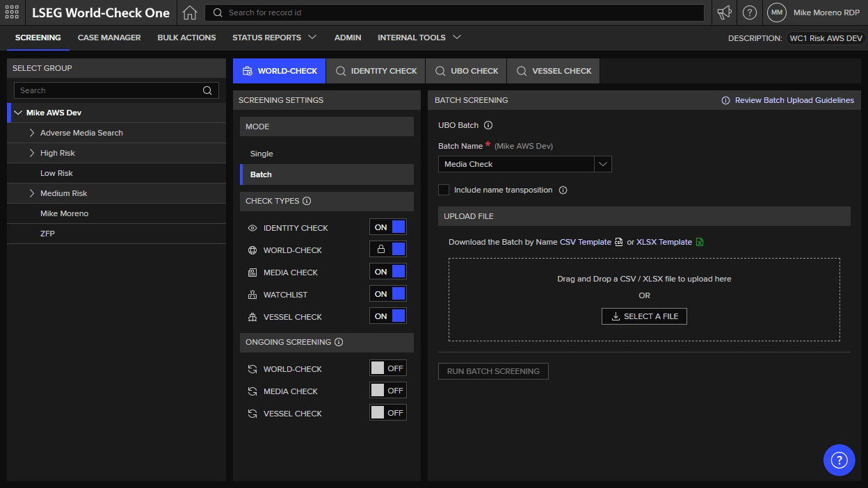Open the announcements megaphone icon
Screen dimensions: 868x488
(725, 13)
